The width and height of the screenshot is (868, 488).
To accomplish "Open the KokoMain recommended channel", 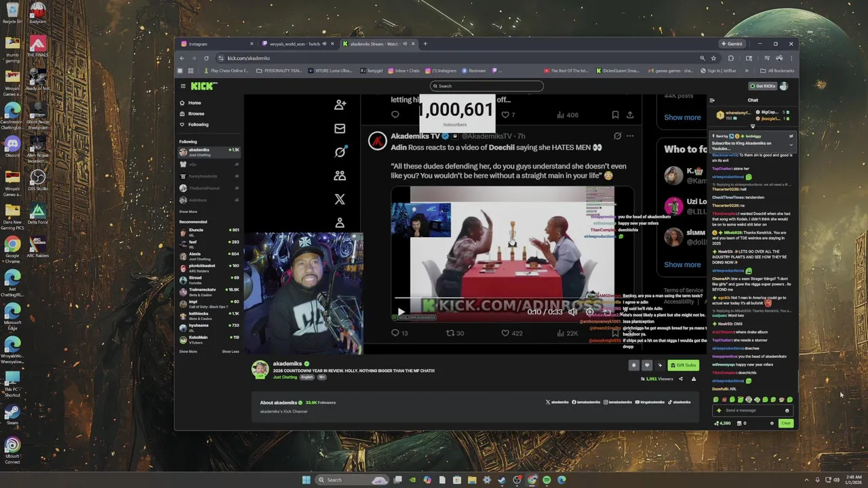I will coord(209,339).
